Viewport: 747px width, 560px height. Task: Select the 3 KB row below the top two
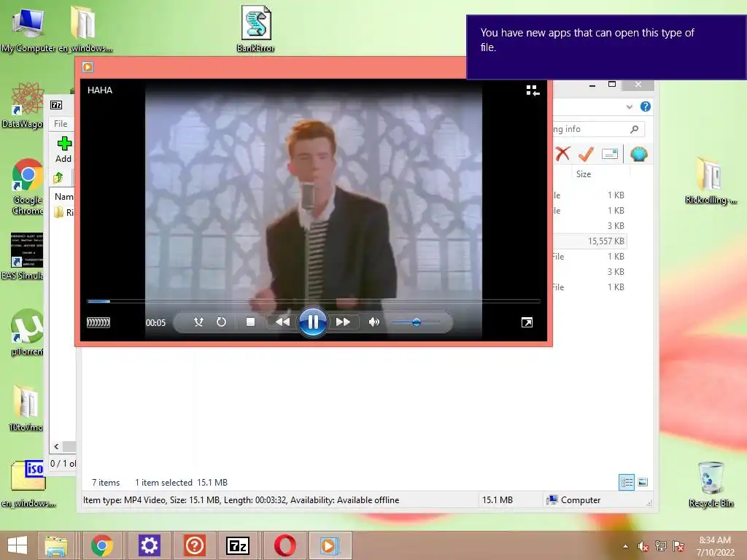[x=589, y=226]
